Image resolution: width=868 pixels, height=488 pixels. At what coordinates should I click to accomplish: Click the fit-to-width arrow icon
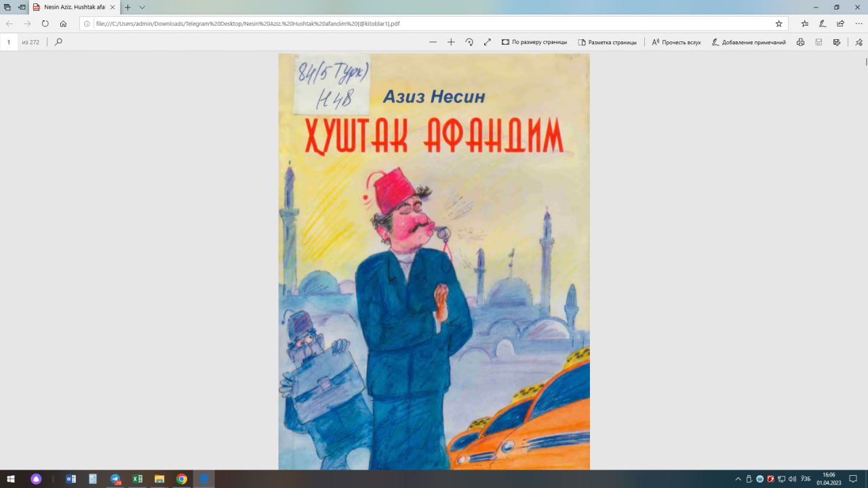487,41
